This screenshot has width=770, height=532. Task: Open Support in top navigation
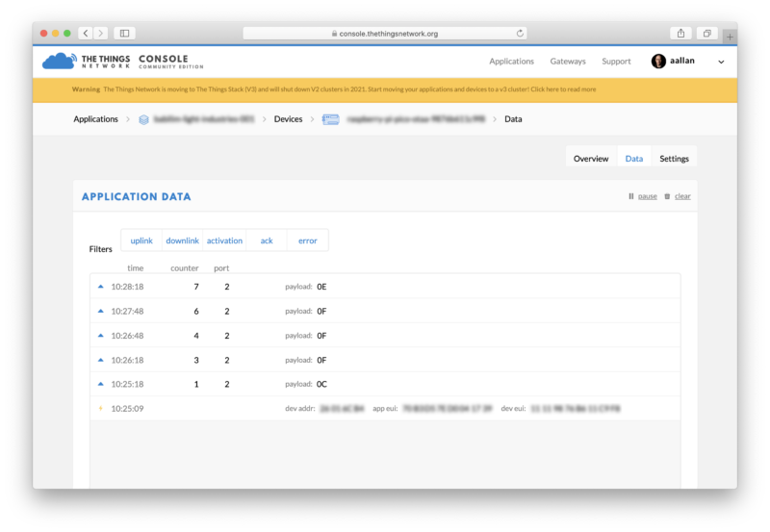tap(616, 62)
